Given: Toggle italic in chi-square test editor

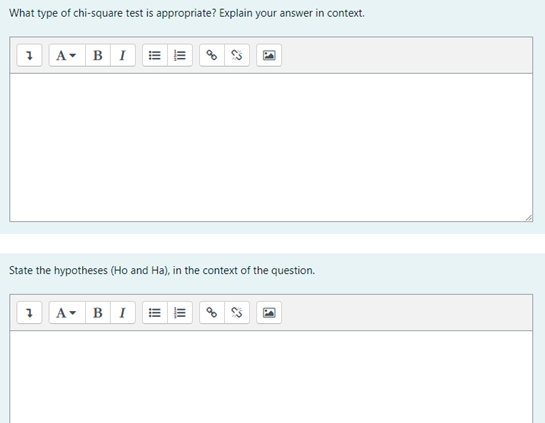Looking at the screenshot, I should click(x=123, y=55).
